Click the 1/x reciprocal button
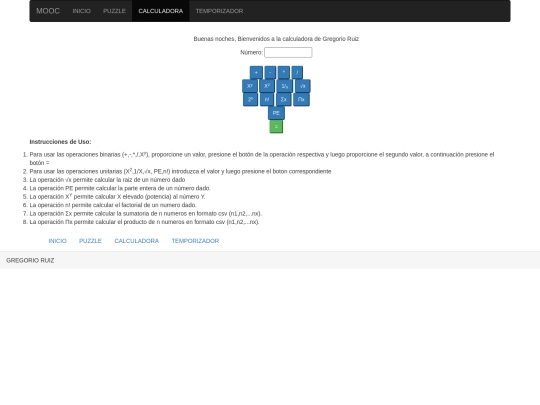This screenshot has width=540, height=405. 284,86
